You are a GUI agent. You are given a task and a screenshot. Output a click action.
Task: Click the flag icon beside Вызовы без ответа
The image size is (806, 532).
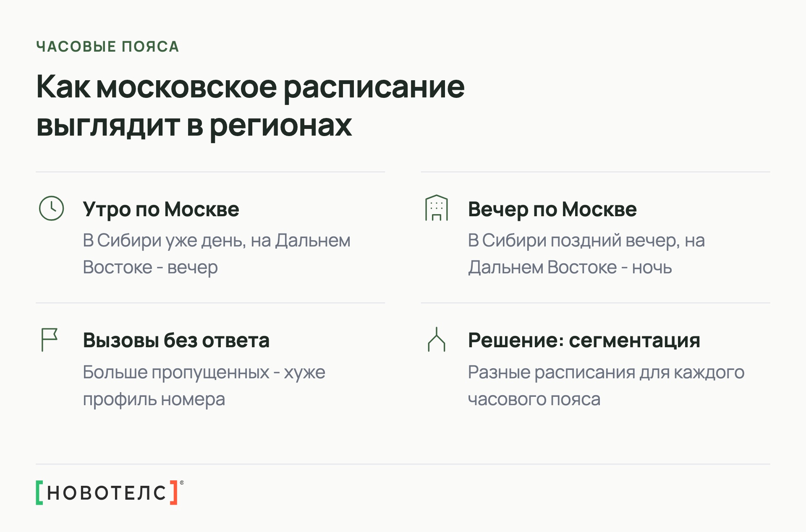pyautogui.click(x=50, y=340)
